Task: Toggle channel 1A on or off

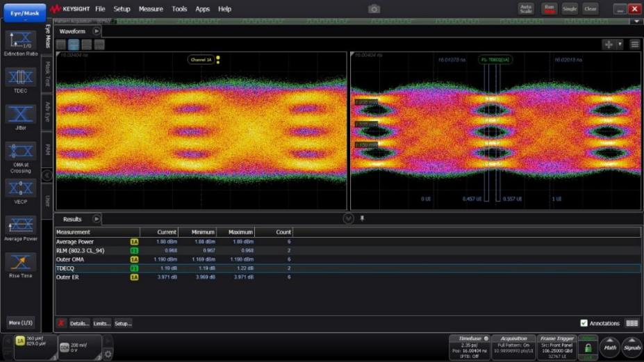Action: 21,342
